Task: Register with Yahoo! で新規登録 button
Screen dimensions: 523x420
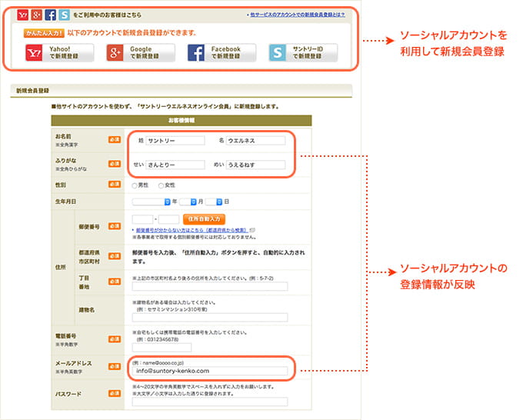Action: 59,53
